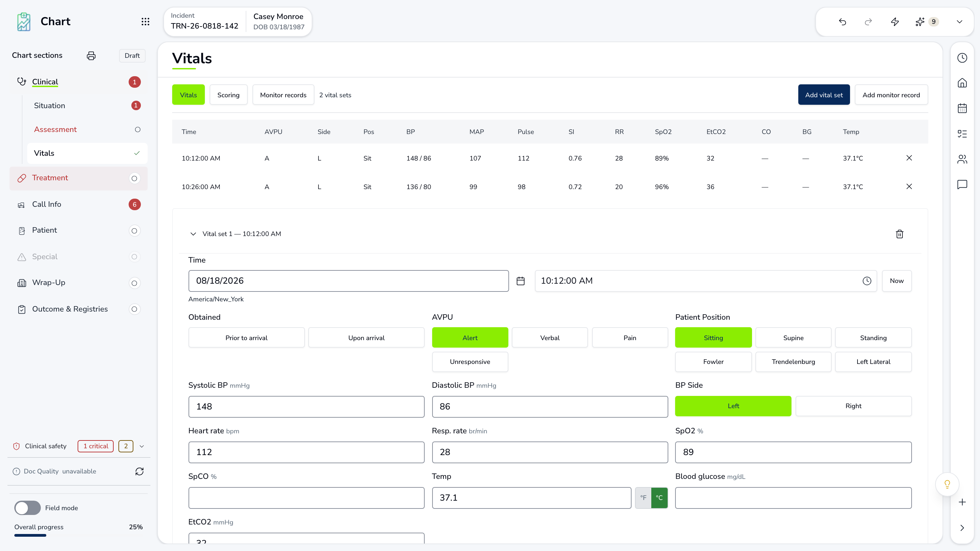The image size is (980, 551).
Task: Click the home icon in right rail
Action: pos(962,83)
